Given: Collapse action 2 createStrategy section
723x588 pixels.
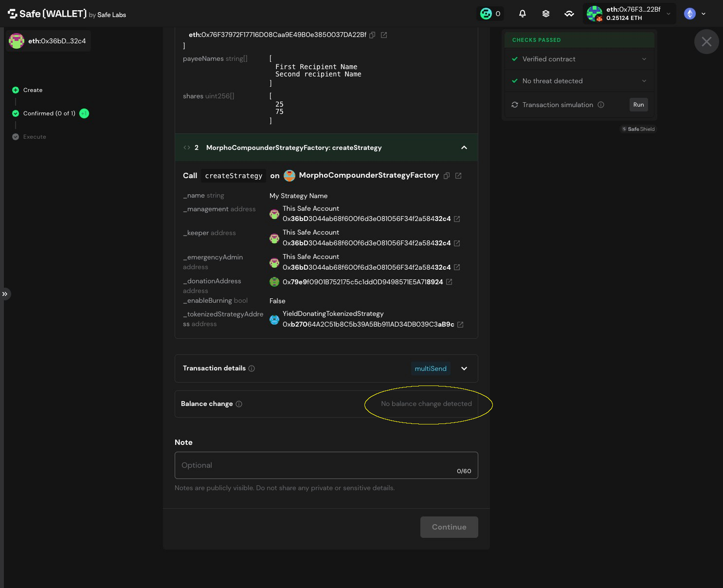Looking at the screenshot, I should [x=464, y=147].
